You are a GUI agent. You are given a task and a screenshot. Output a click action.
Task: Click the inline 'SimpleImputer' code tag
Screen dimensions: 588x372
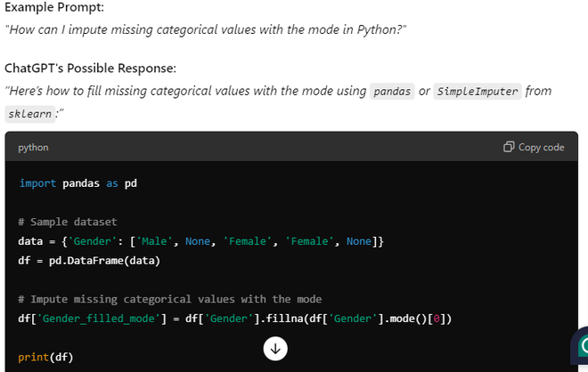pyautogui.click(x=477, y=91)
